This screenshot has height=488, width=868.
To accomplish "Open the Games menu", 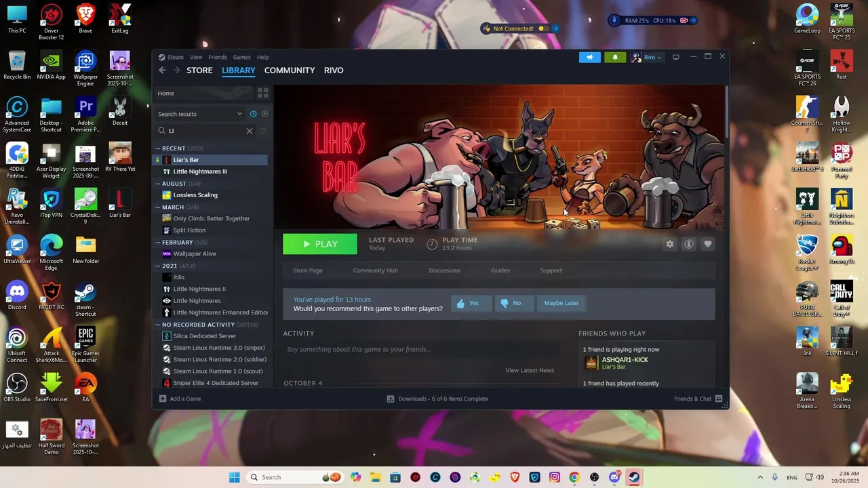I will tap(242, 57).
